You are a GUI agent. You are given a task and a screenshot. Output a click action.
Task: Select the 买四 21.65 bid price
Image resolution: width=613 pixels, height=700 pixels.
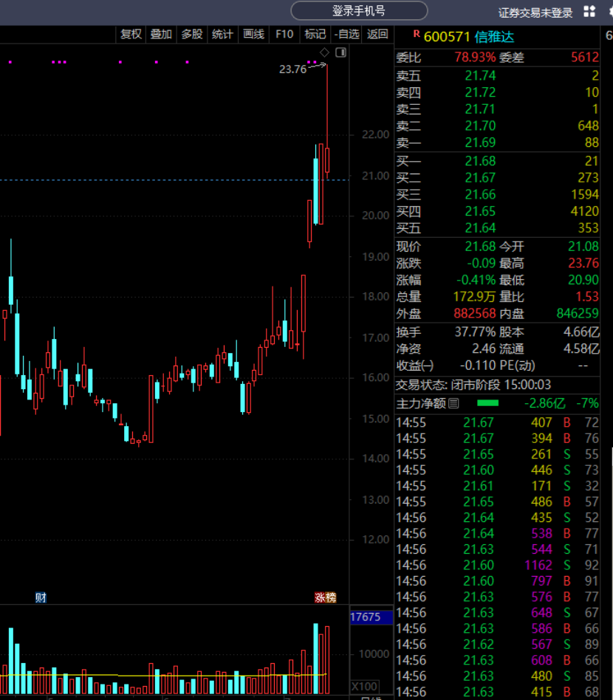(x=480, y=211)
